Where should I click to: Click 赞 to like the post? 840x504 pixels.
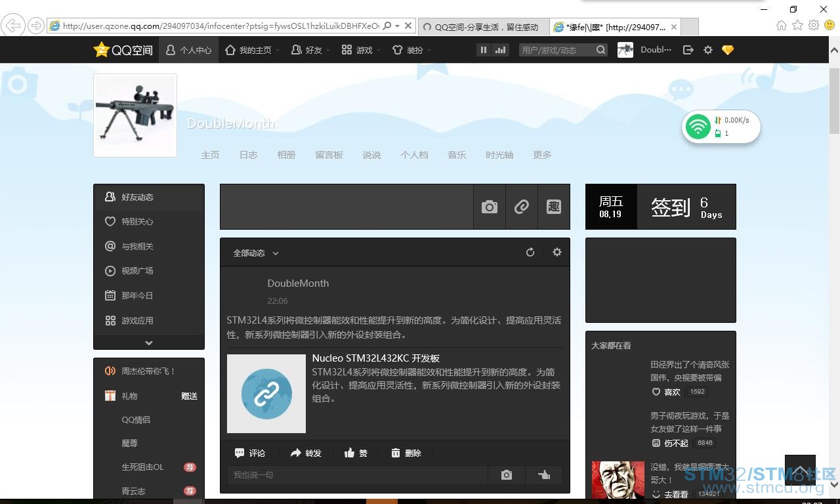coord(356,453)
